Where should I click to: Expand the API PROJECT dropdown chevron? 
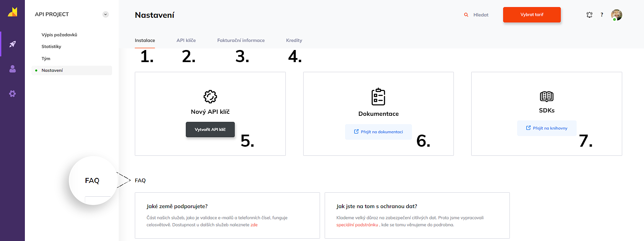(106, 14)
